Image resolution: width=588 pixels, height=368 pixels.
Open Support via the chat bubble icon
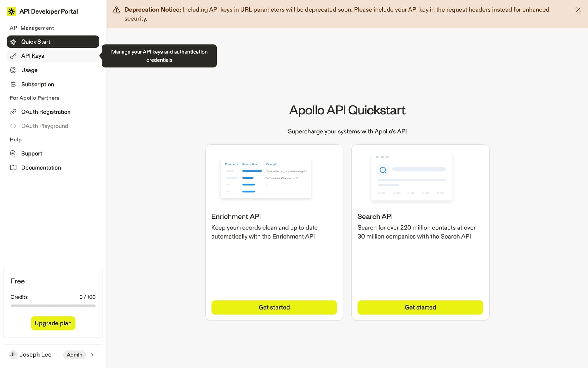coord(13,153)
